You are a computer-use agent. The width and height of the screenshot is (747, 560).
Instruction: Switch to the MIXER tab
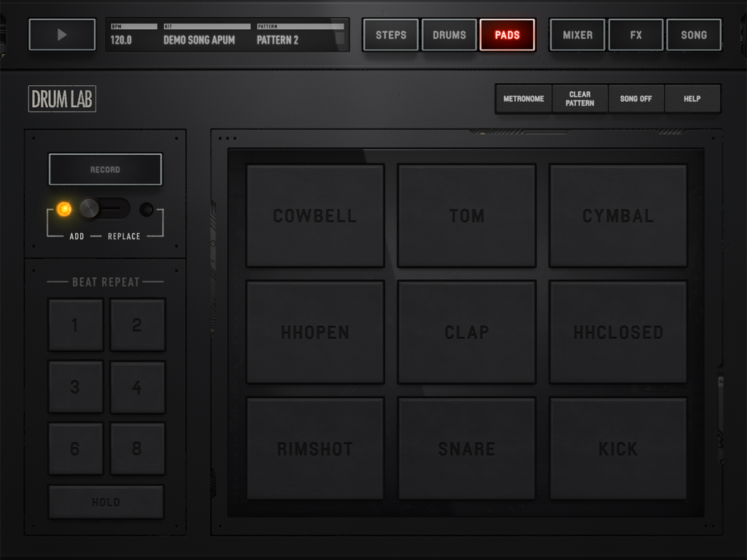(577, 34)
